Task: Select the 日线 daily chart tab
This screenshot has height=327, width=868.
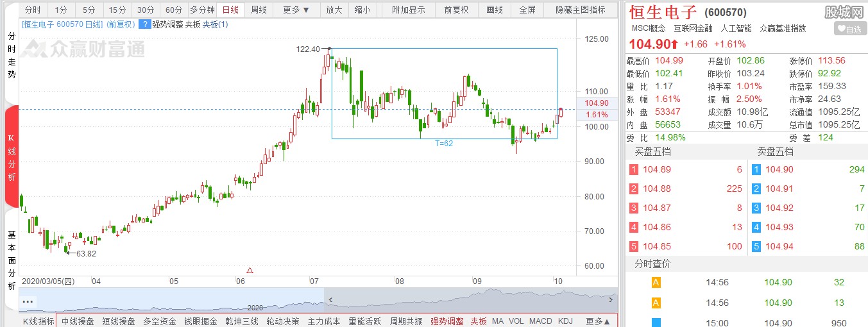Action: point(230,10)
